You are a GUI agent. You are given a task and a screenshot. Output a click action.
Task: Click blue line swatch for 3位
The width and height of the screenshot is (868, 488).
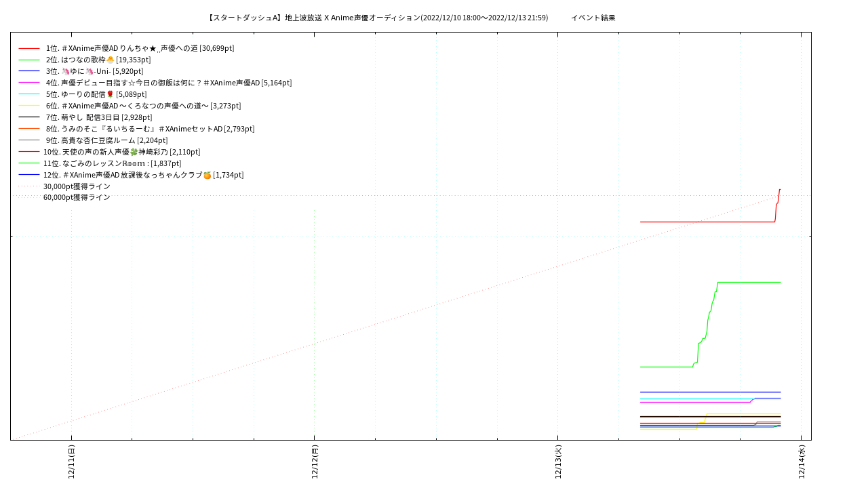pyautogui.click(x=29, y=71)
